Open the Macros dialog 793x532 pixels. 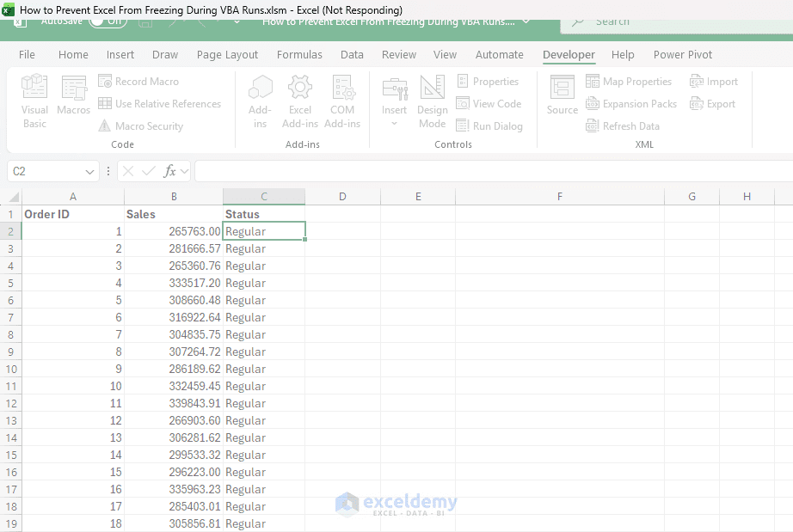tap(73, 95)
